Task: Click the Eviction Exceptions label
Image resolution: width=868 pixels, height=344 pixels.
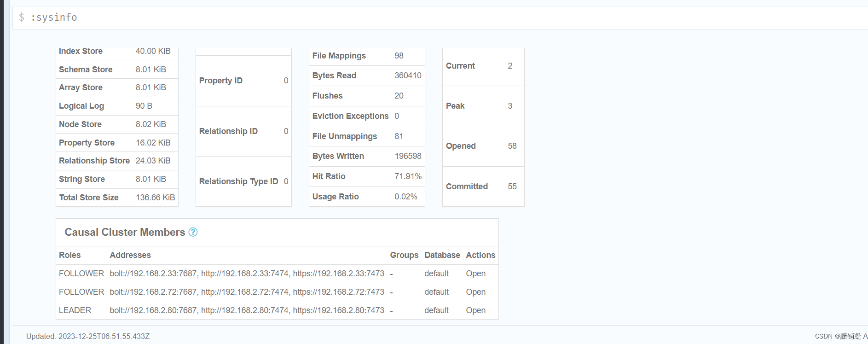Action: (x=350, y=116)
